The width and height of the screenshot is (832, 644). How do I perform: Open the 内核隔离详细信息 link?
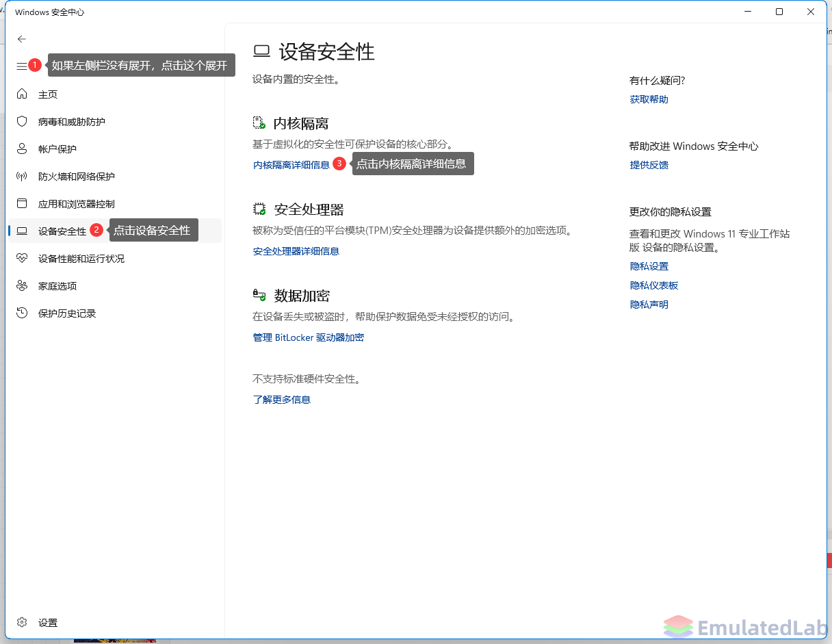point(291,165)
